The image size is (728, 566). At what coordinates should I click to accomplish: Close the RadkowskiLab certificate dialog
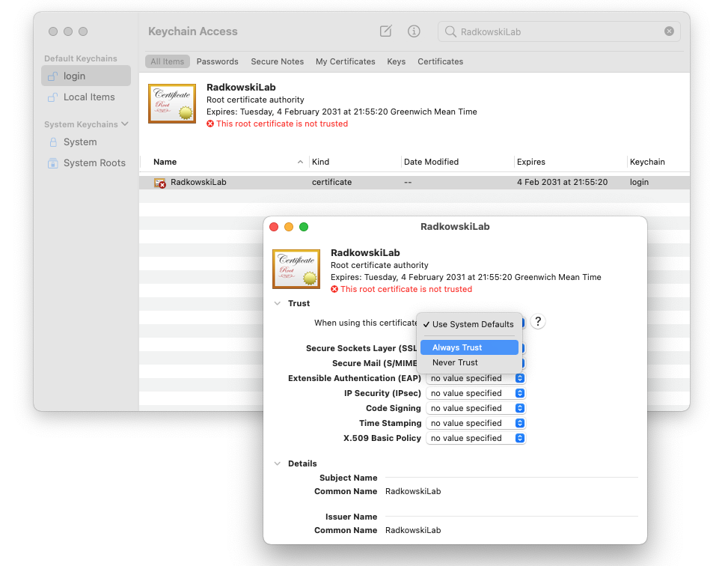click(x=274, y=227)
